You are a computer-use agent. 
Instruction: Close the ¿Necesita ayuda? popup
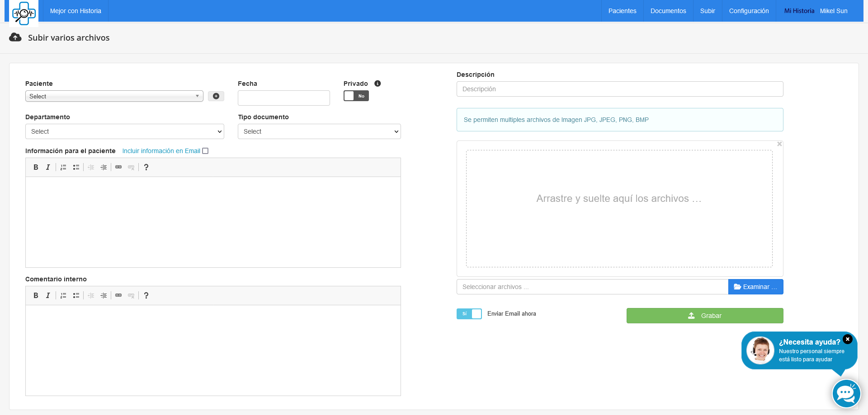tap(848, 339)
